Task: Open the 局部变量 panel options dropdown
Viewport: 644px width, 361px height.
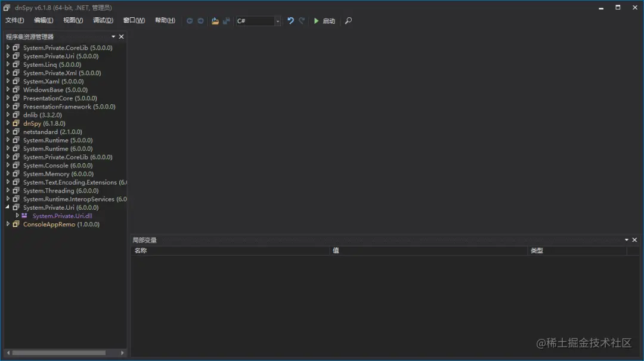Action: [x=627, y=240]
